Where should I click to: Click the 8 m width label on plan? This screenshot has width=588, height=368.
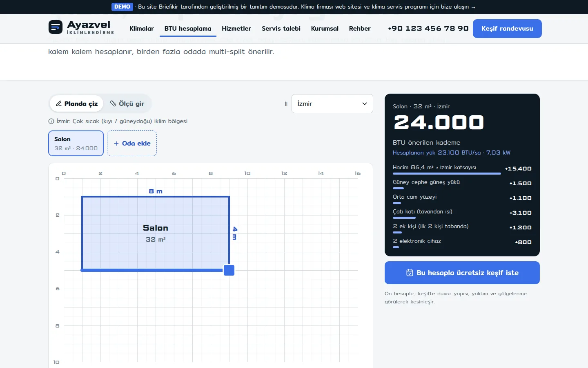coord(156,191)
